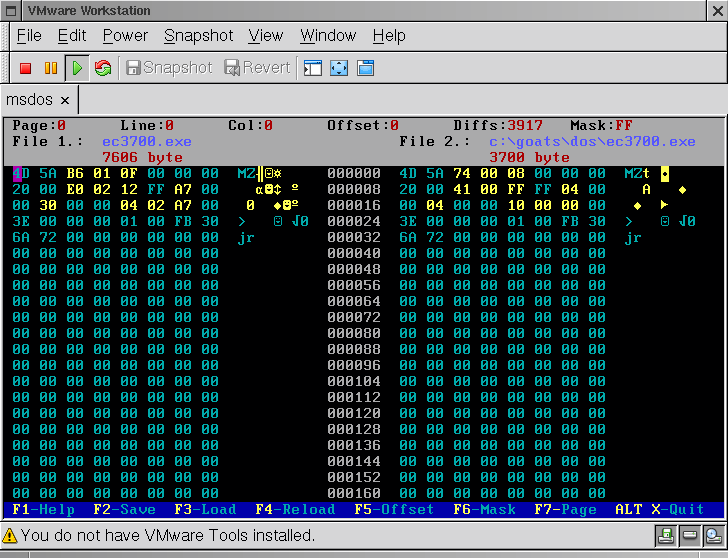The width and height of the screenshot is (728, 558).
Task: Click the File 2 path c:\goats\dos\ec3700.exe
Action: tap(592, 142)
